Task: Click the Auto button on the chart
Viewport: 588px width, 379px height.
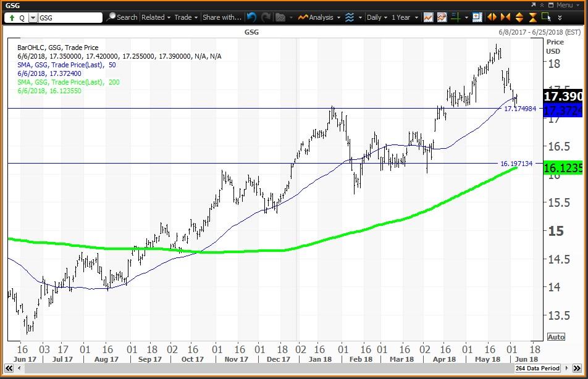Action: [x=555, y=336]
